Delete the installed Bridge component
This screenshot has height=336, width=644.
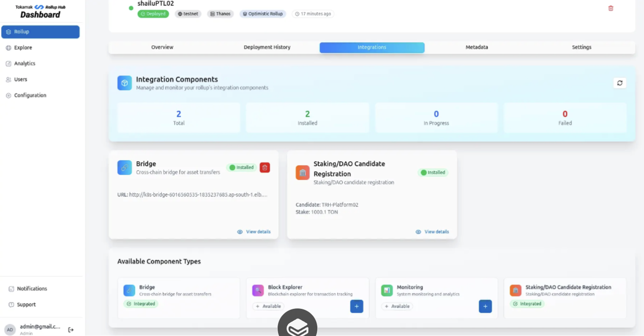coord(265,168)
